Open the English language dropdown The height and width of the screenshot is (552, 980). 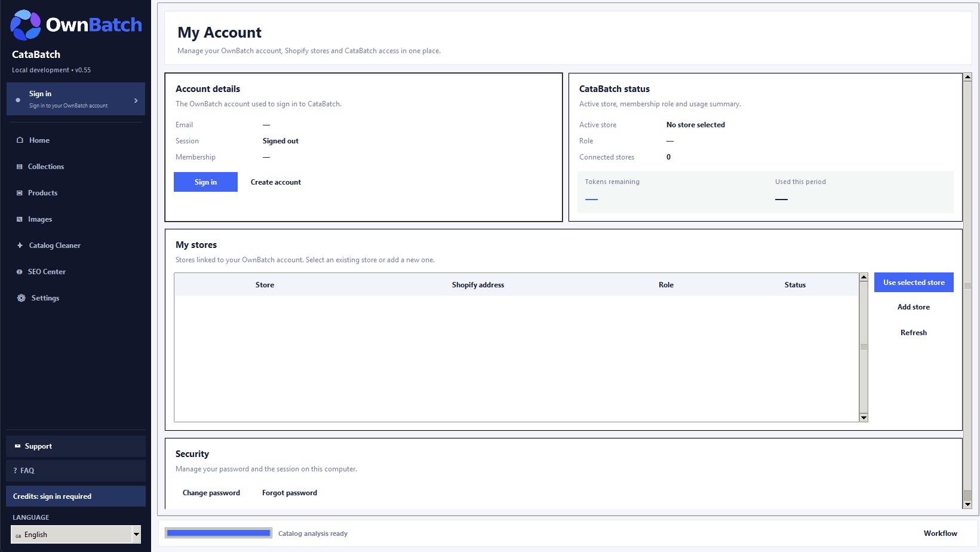[x=76, y=534]
